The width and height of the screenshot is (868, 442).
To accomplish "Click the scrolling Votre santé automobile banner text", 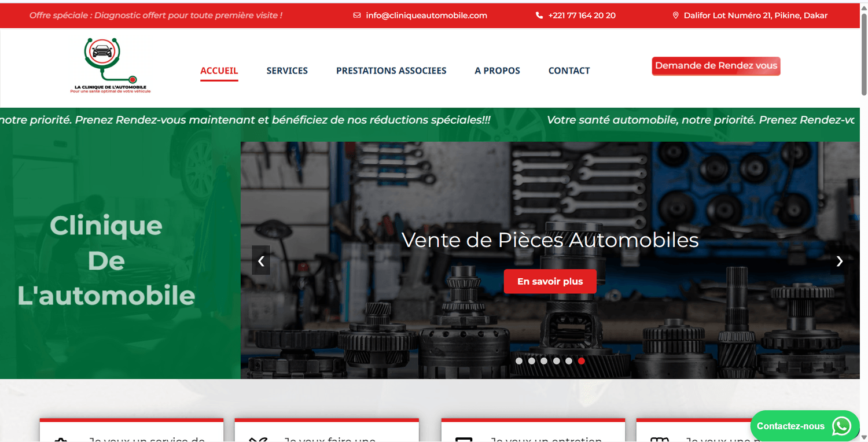I will 700,120.
